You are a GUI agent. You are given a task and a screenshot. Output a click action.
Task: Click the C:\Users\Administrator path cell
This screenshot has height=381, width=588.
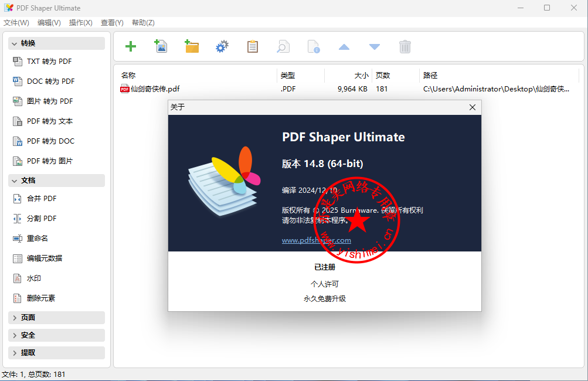496,89
